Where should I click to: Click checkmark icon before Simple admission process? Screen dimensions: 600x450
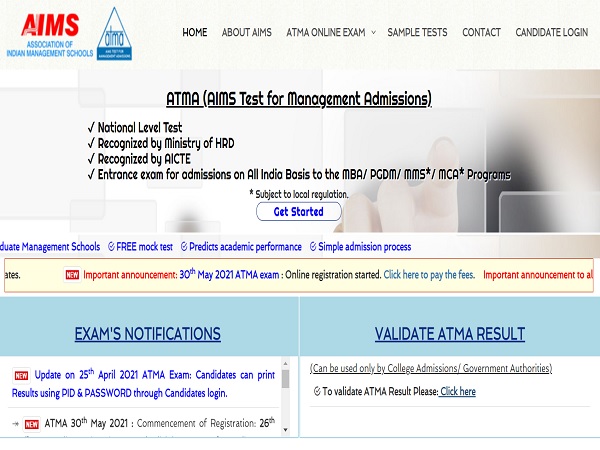(x=313, y=247)
